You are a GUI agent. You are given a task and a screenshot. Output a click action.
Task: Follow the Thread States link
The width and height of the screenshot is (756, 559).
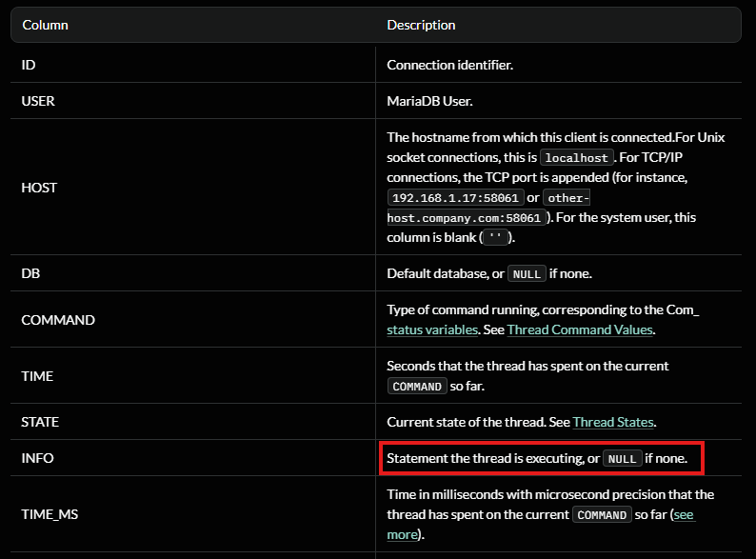(x=612, y=422)
